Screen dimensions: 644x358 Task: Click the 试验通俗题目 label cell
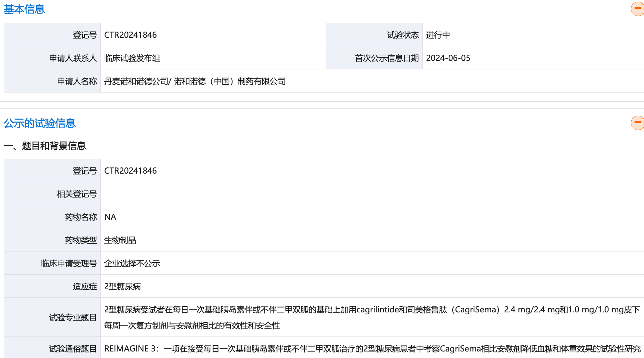52,348
